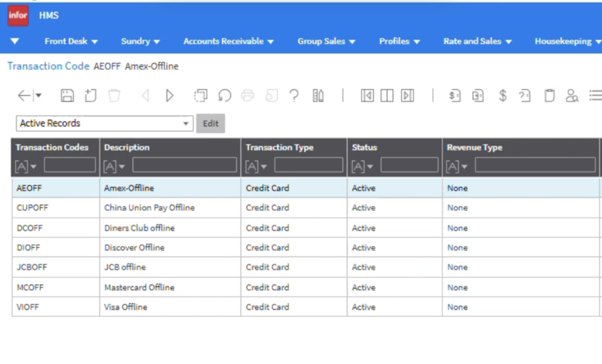The width and height of the screenshot is (602, 364).
Task: Open the Front Desk menu
Action: tap(71, 41)
